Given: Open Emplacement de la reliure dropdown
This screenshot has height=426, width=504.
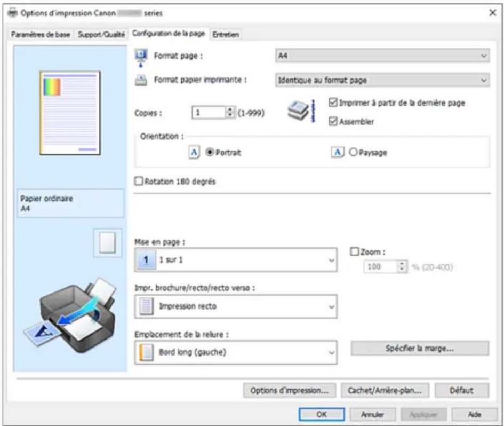Looking at the screenshot, I should (236, 352).
